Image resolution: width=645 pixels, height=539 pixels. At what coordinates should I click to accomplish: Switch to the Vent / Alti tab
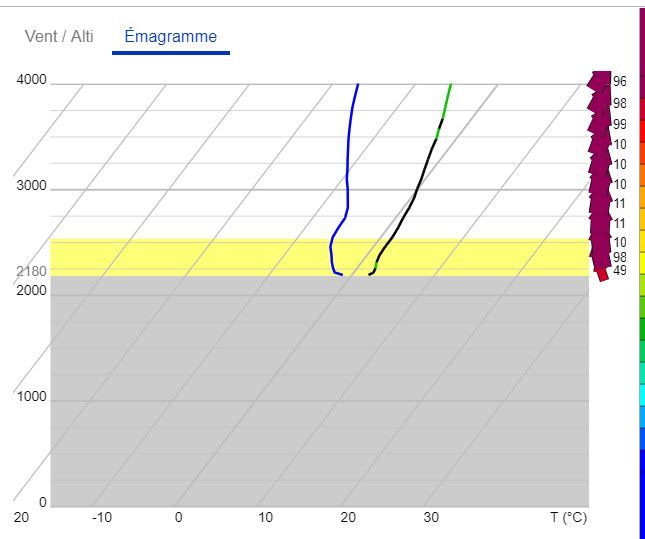coord(59,36)
